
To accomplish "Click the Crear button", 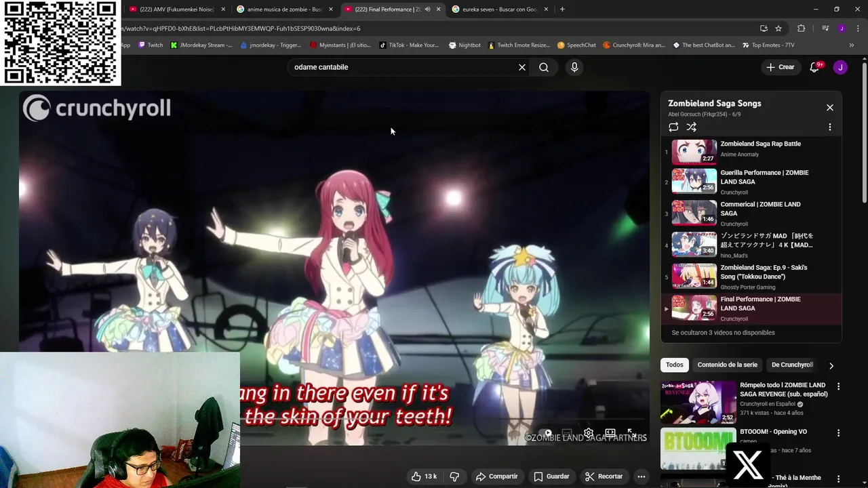I will point(781,67).
